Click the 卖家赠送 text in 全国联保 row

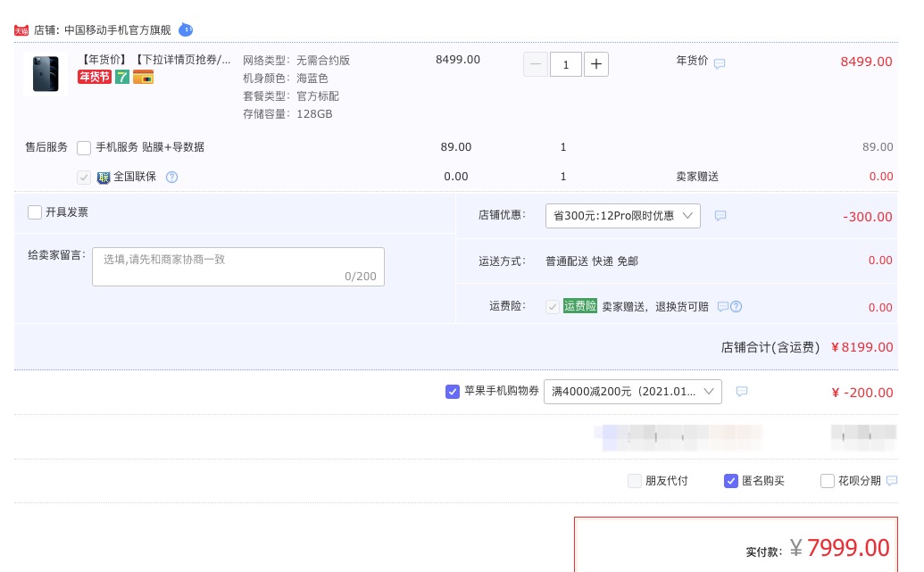pos(697,177)
